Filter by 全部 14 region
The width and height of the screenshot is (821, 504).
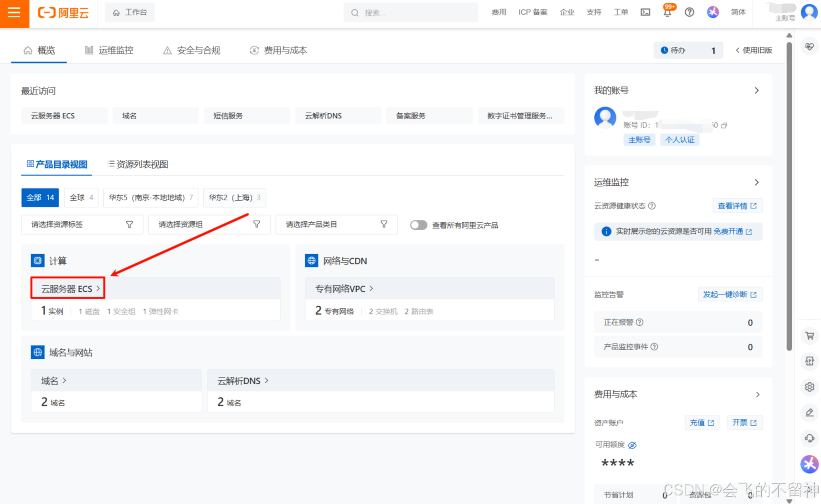(x=40, y=197)
